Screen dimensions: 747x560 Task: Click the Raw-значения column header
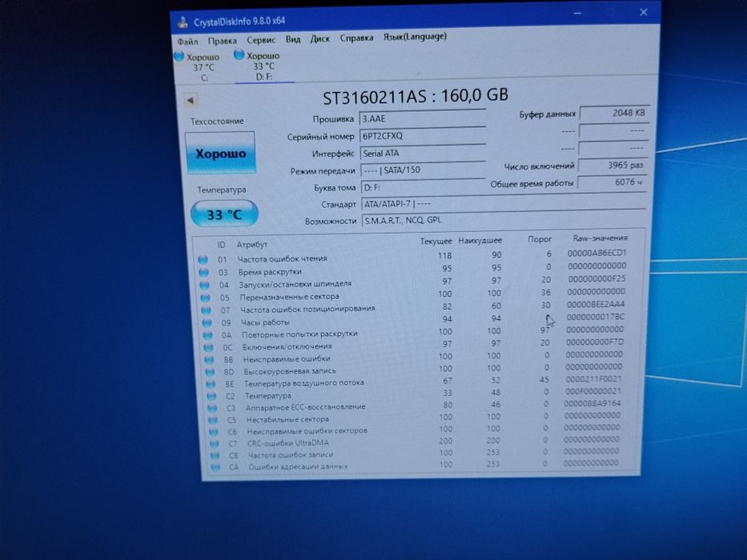pyautogui.click(x=600, y=238)
